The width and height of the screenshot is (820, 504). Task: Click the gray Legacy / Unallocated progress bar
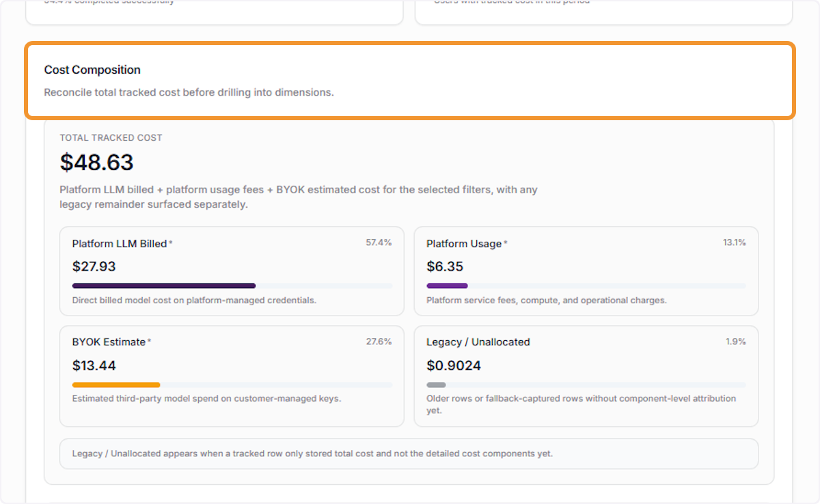click(436, 384)
